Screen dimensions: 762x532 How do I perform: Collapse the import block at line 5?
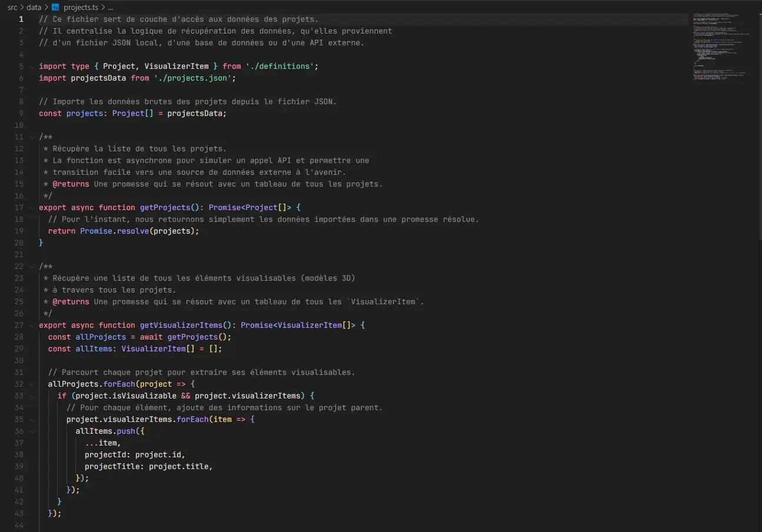[x=31, y=66]
